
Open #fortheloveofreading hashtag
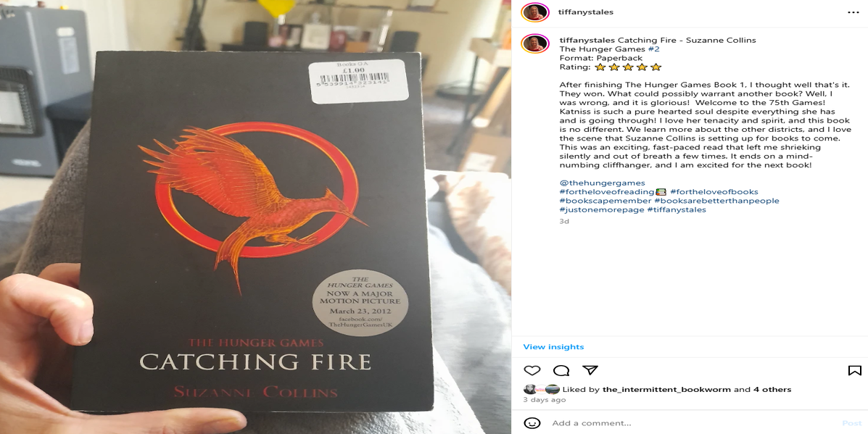coord(607,192)
